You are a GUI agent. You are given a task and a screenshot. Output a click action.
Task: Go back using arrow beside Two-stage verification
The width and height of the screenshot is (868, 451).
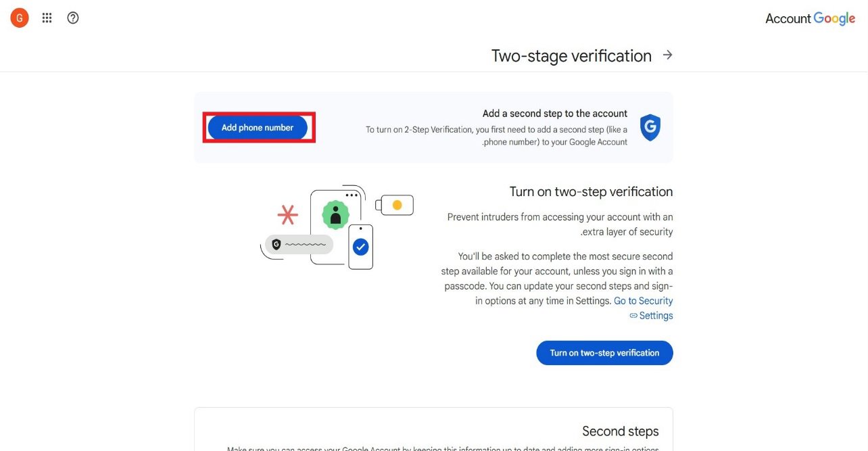click(x=668, y=55)
